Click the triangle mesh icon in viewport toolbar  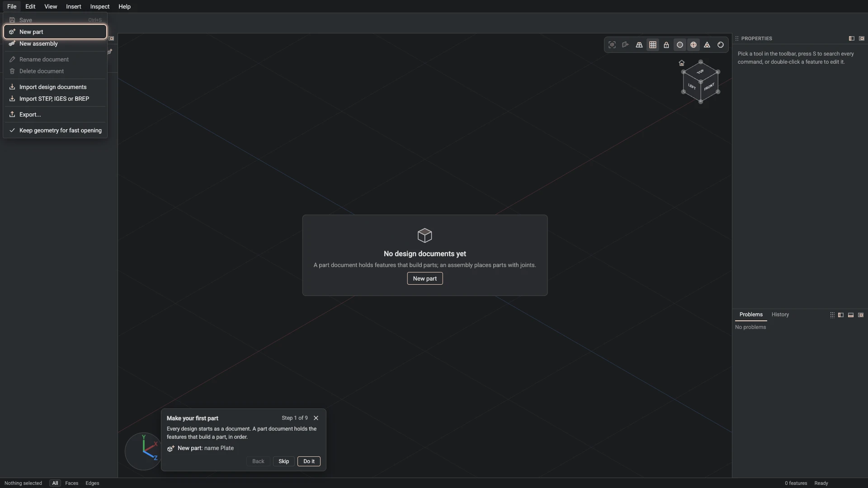707,45
